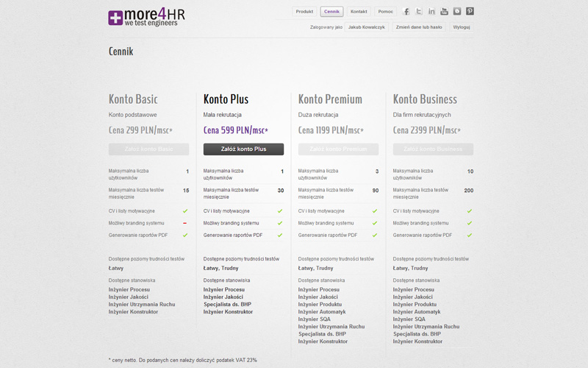Image resolution: width=588 pixels, height=368 pixels.
Task: Open the Produkt menu item
Action: click(x=304, y=12)
